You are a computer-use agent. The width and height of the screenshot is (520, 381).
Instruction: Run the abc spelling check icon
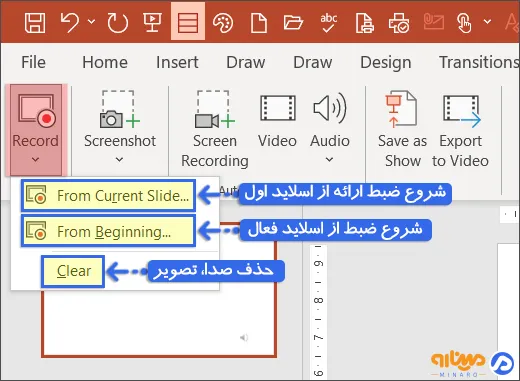328,23
